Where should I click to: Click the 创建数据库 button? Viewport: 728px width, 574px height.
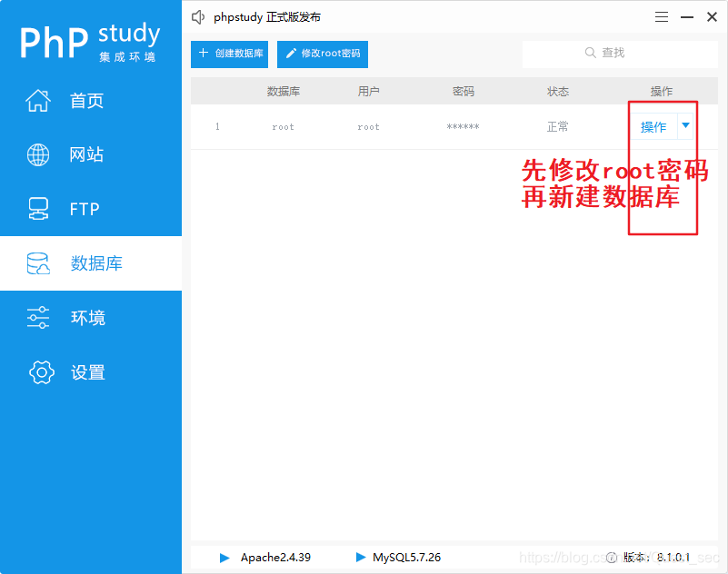tap(229, 54)
